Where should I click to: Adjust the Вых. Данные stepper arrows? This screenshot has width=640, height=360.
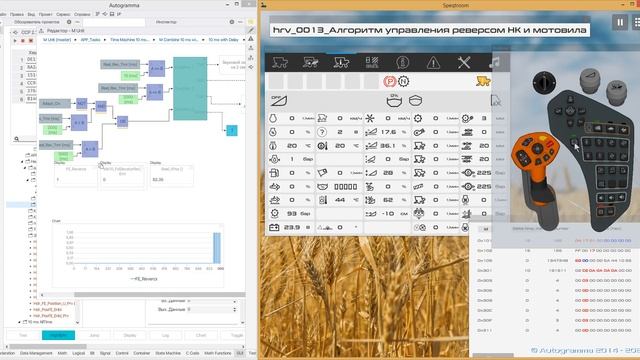pyautogui.click(x=234, y=310)
